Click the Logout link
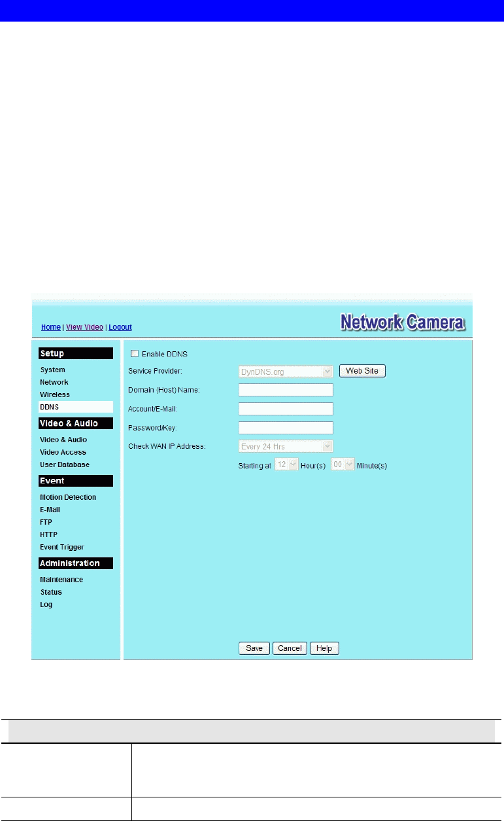This screenshot has height=821, width=504. [120, 327]
